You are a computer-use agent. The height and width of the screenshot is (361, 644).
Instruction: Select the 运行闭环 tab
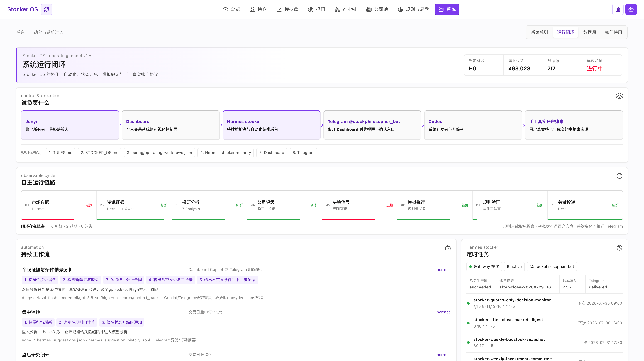565,32
